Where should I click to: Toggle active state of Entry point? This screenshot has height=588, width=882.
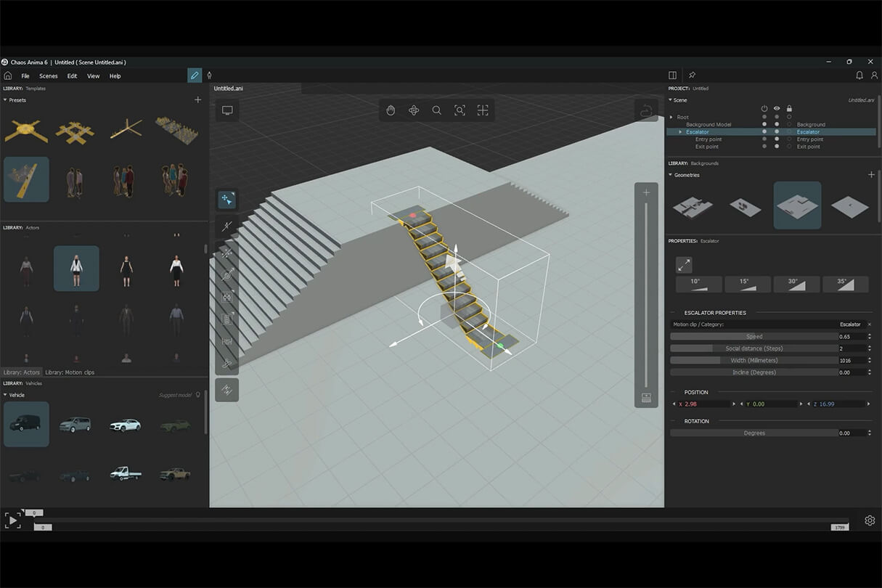click(764, 139)
